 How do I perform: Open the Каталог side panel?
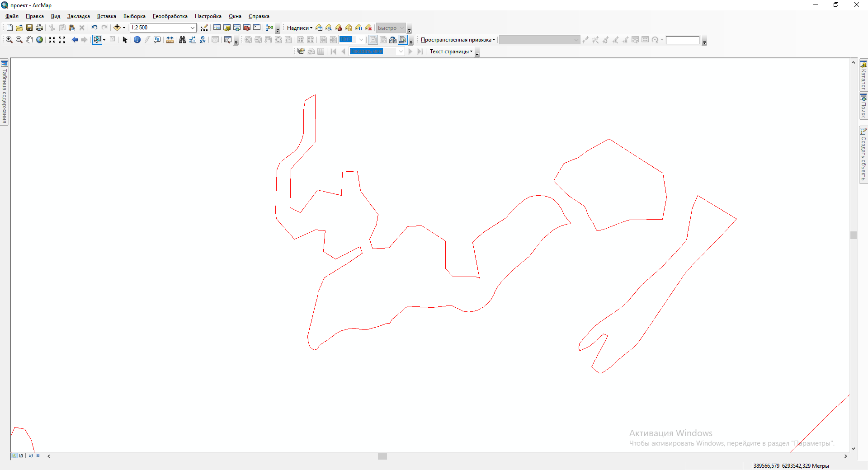click(x=863, y=75)
